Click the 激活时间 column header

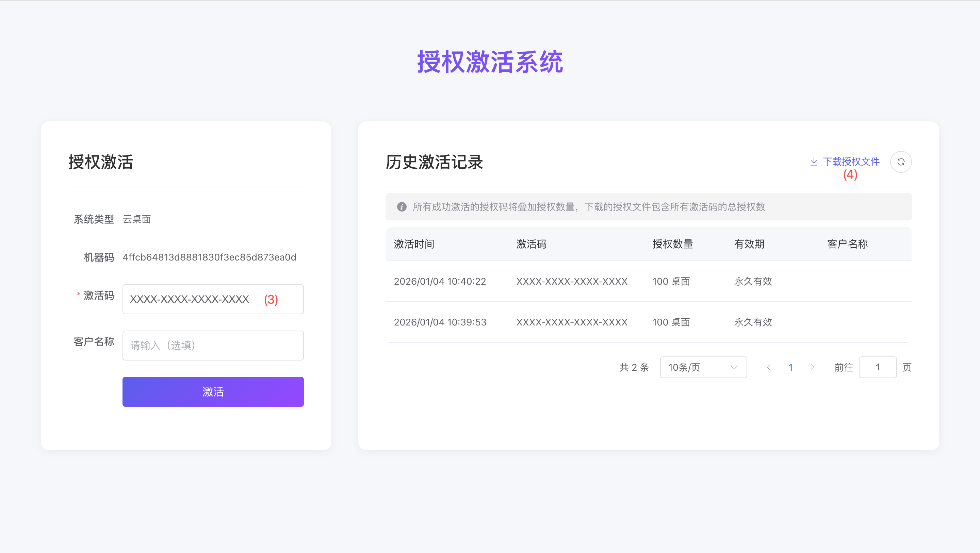(414, 244)
